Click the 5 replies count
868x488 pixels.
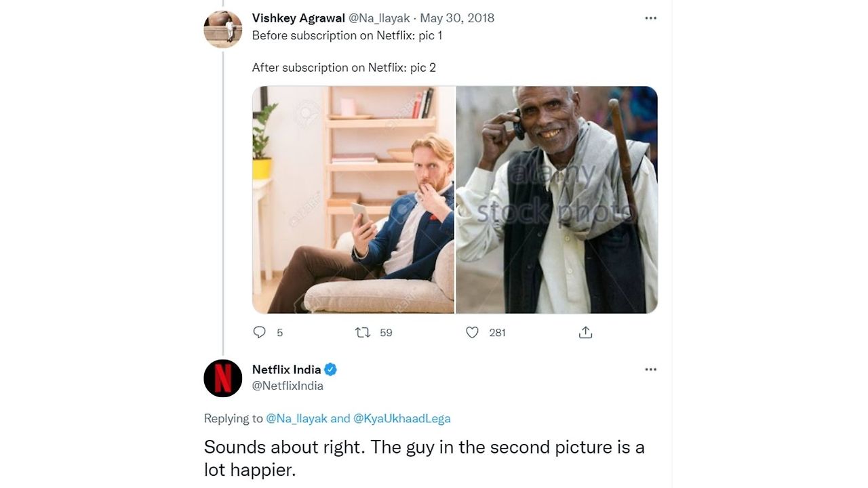point(279,332)
